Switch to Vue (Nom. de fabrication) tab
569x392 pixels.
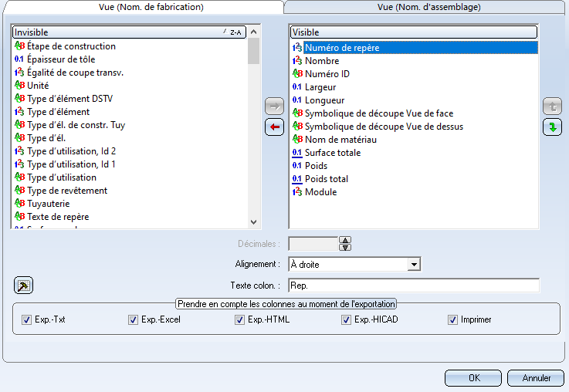[x=151, y=7]
